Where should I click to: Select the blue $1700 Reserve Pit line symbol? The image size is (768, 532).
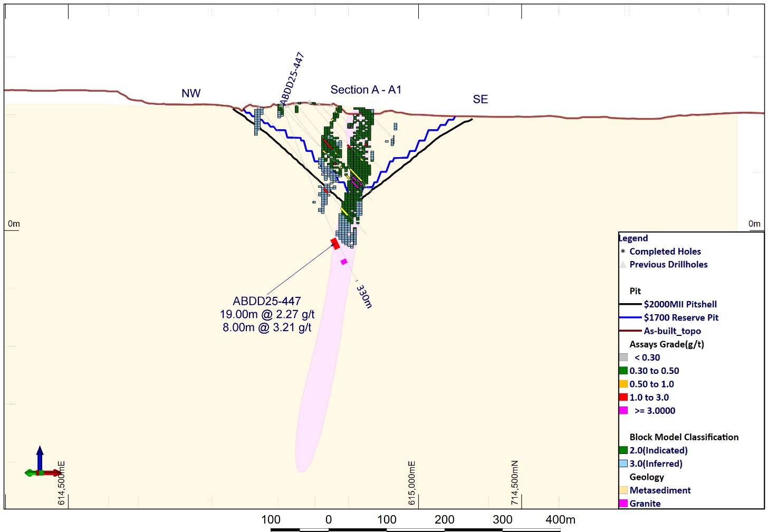click(x=630, y=317)
